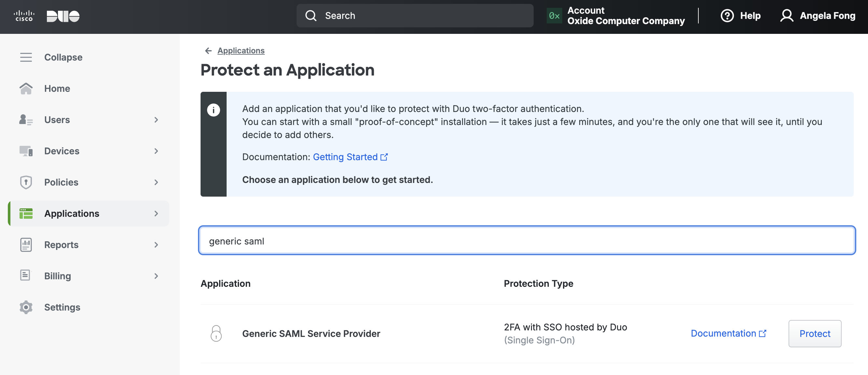Click the Applications breadcrumb link
This screenshot has height=375, width=868.
tap(241, 50)
